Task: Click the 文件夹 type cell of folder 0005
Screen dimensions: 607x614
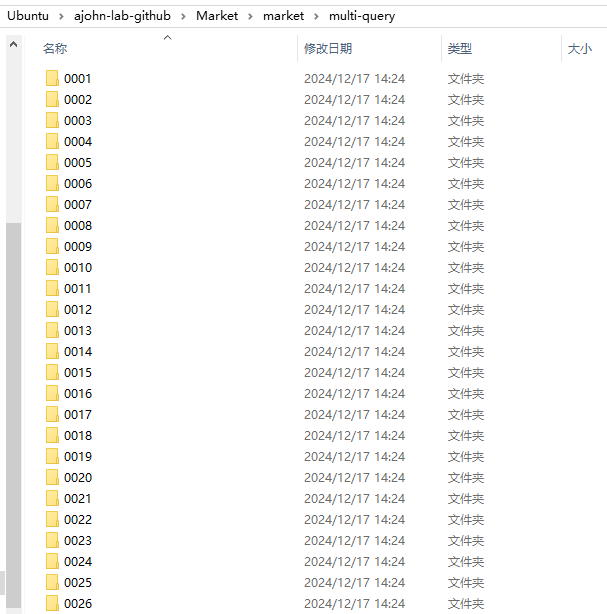Action: (466, 163)
